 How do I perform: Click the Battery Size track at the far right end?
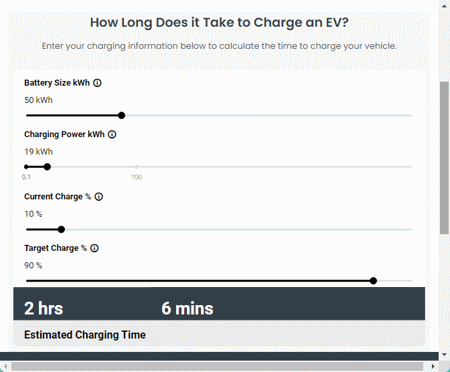click(410, 115)
